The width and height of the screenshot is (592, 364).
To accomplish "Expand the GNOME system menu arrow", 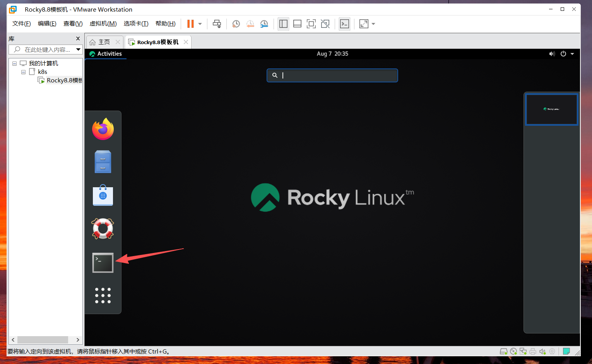I will (x=572, y=54).
